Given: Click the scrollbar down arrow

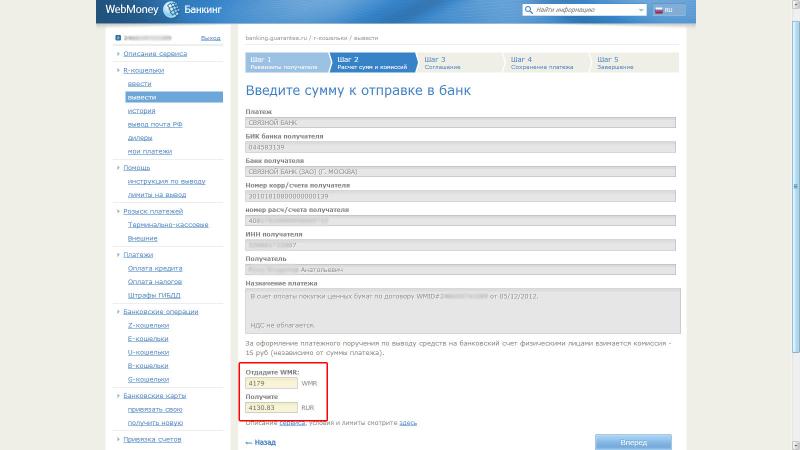Looking at the screenshot, I should point(795,446).
